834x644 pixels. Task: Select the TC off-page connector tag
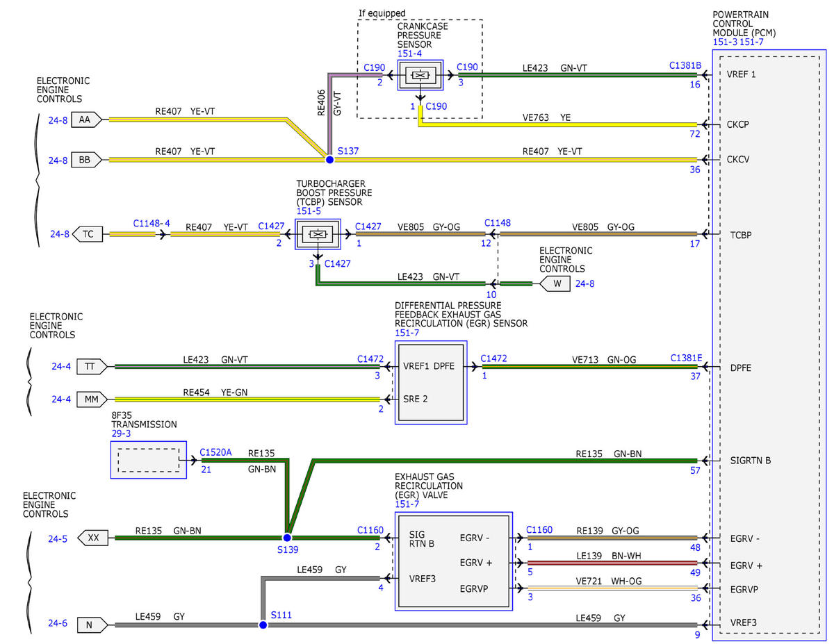(88, 235)
